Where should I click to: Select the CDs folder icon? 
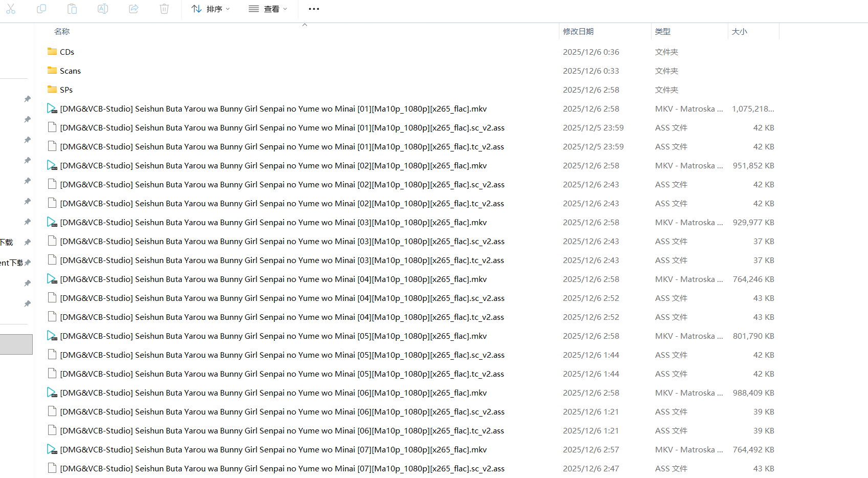coord(52,51)
